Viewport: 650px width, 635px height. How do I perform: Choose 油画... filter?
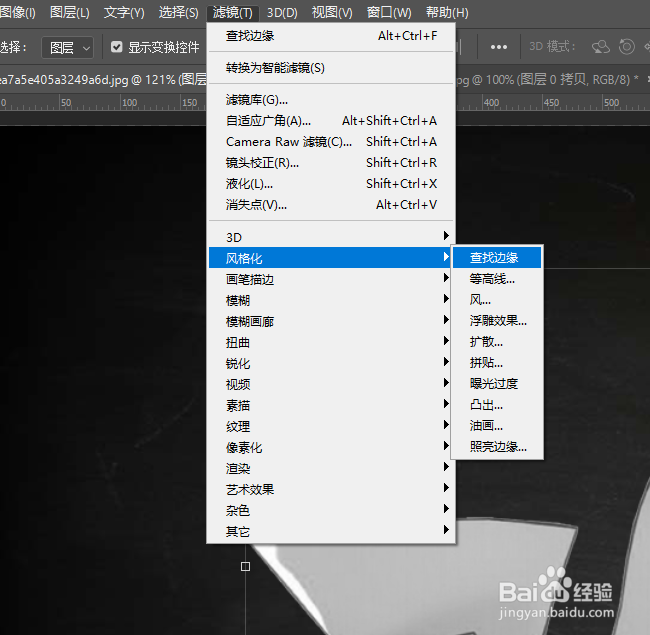(497, 426)
